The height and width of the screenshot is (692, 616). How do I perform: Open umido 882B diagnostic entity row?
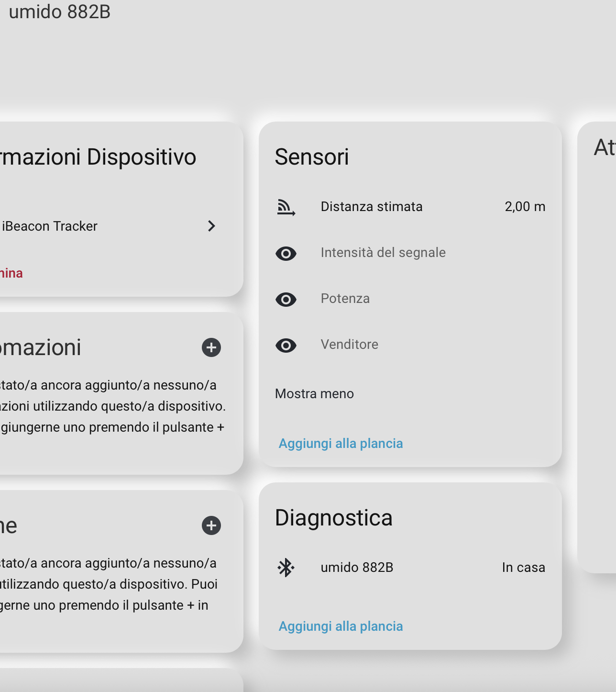[x=357, y=568]
